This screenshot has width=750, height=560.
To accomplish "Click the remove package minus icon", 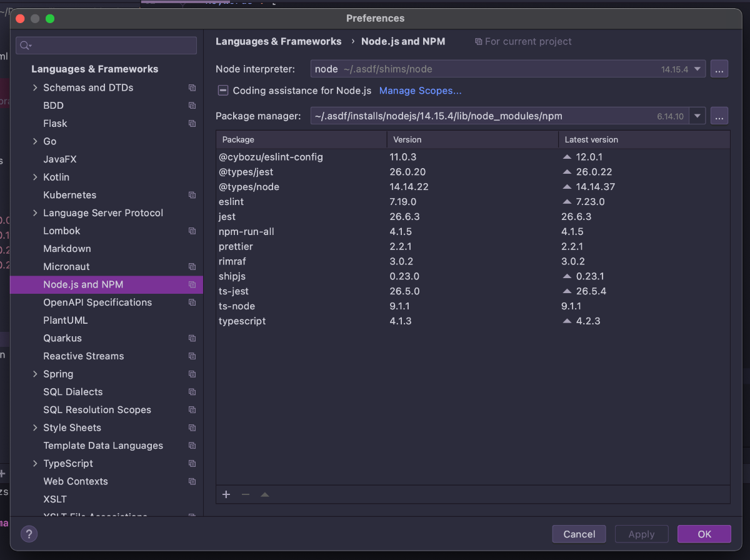I will (x=246, y=494).
